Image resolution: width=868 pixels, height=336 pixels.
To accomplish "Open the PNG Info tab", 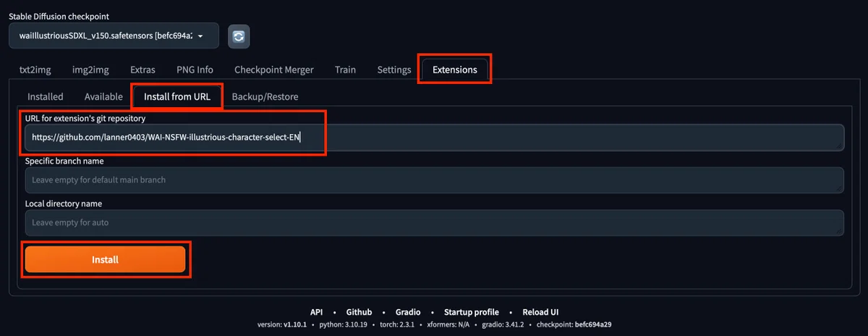I will pos(195,70).
